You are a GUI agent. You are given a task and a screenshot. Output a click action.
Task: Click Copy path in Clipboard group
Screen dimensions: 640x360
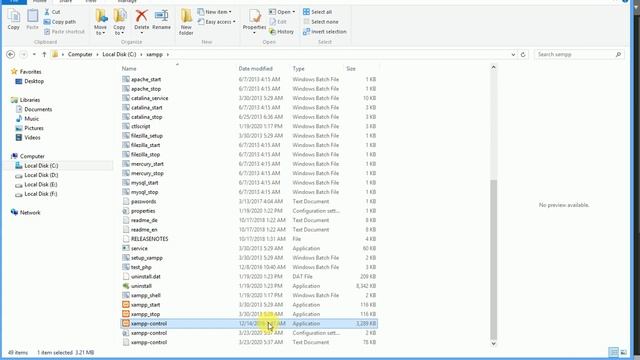[60, 22]
